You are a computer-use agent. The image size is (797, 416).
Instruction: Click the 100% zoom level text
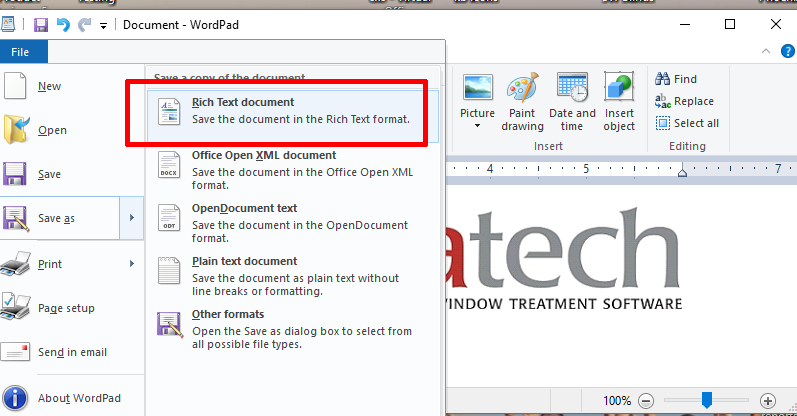[617, 401]
